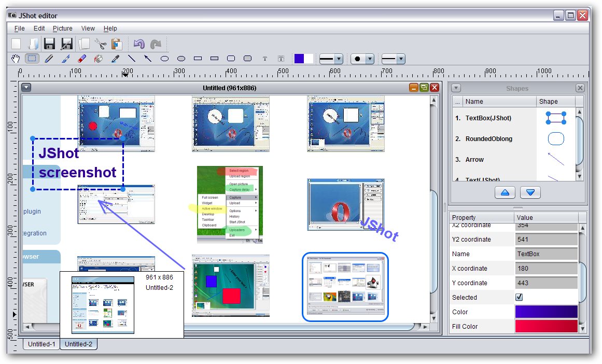Select the Arrow shape row
Screen dimensions: 602x364
point(514,159)
